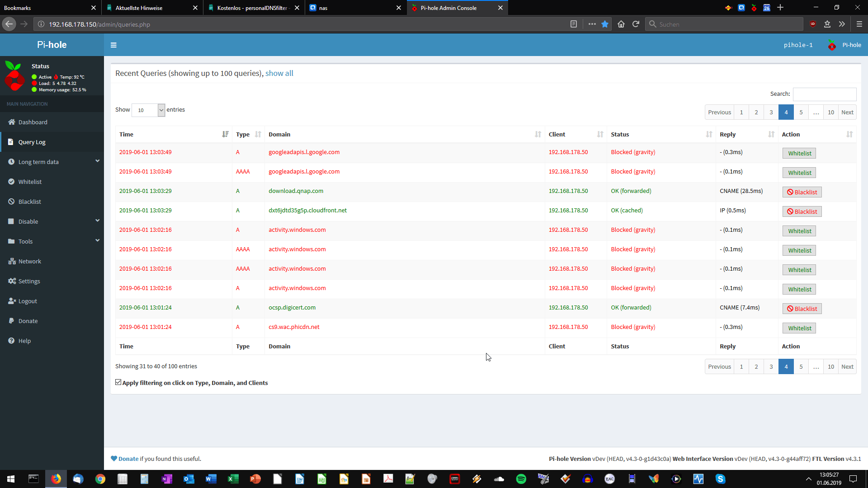Sort the table by Time column

pyautogui.click(x=174, y=135)
